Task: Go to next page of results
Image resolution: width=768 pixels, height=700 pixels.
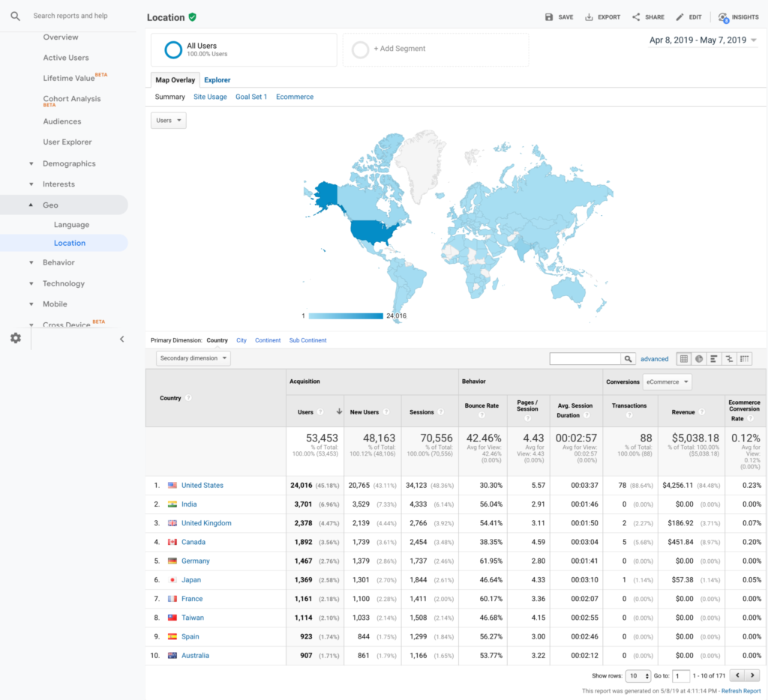Action: click(x=752, y=675)
